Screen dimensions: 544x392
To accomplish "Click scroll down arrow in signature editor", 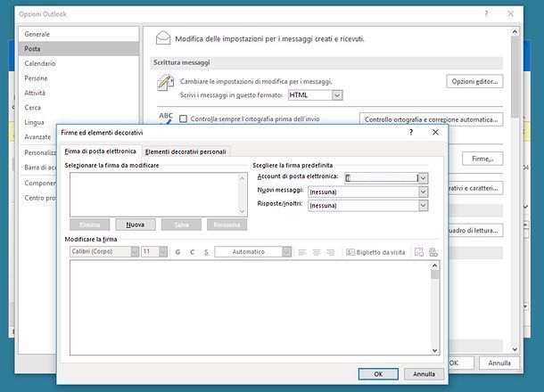I will pos(434,350).
